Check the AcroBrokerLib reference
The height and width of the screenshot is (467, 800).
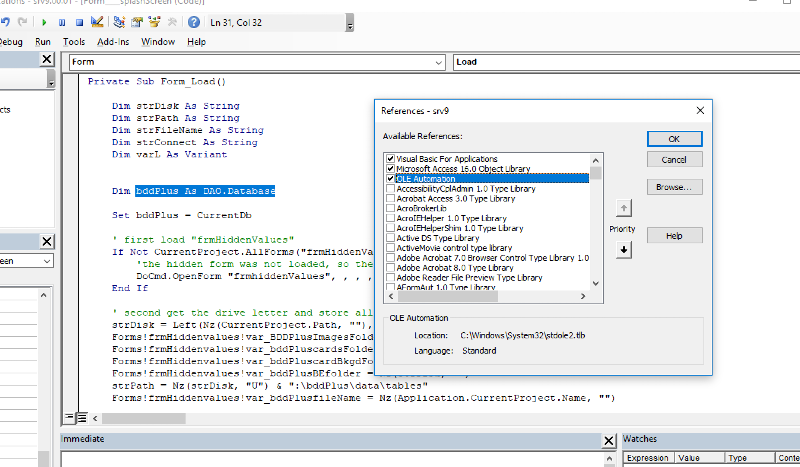(390, 208)
